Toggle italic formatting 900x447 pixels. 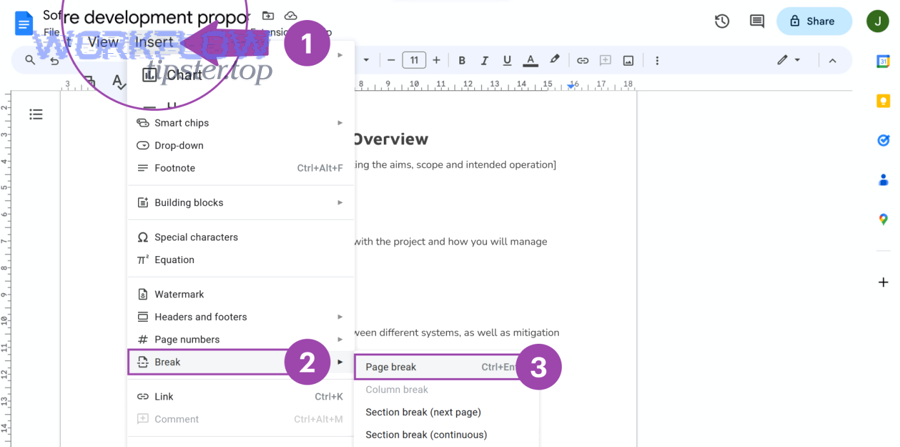click(484, 60)
